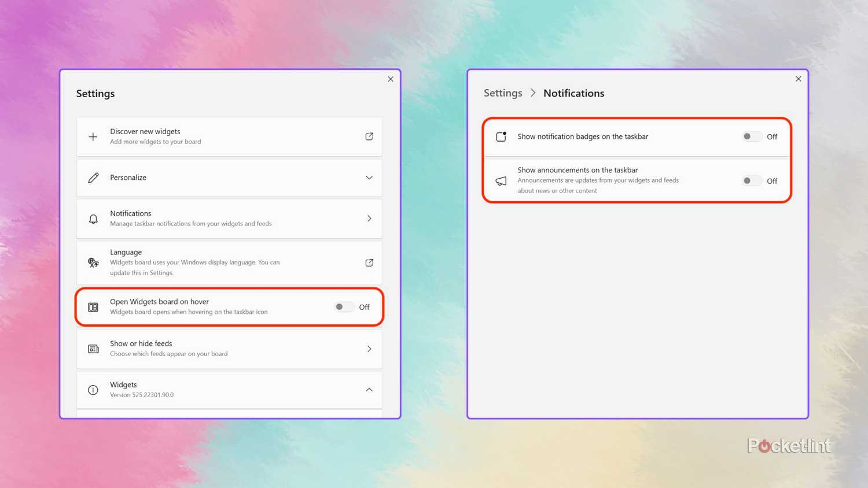Enable announcements on the taskbar
Screen dimensions: 868x488
[751, 180]
